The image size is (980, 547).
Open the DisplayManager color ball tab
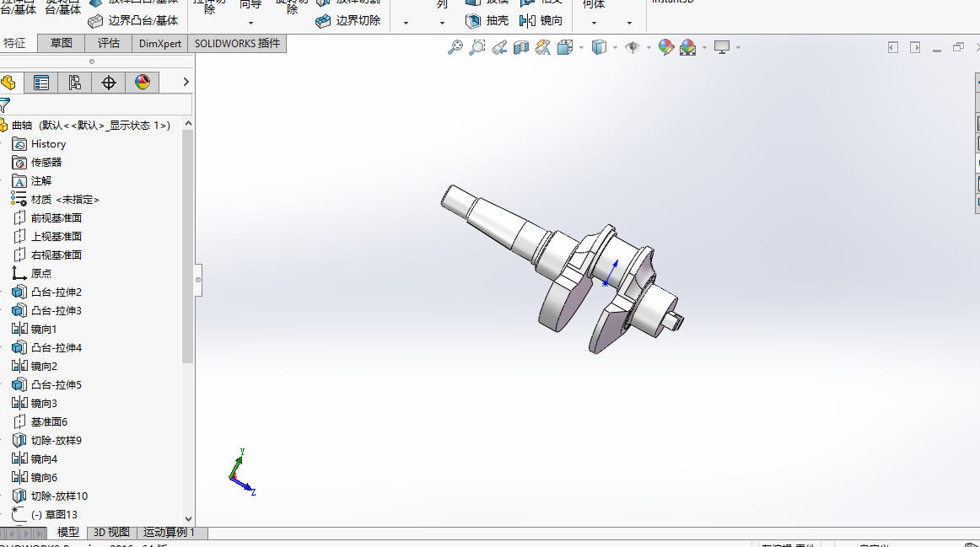pos(143,83)
